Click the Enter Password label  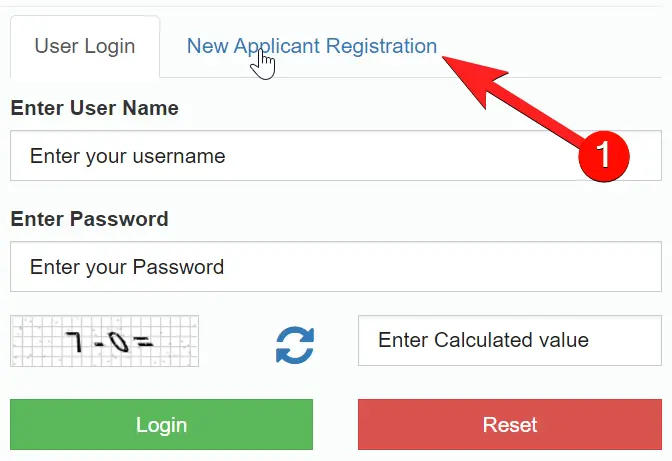click(x=89, y=219)
